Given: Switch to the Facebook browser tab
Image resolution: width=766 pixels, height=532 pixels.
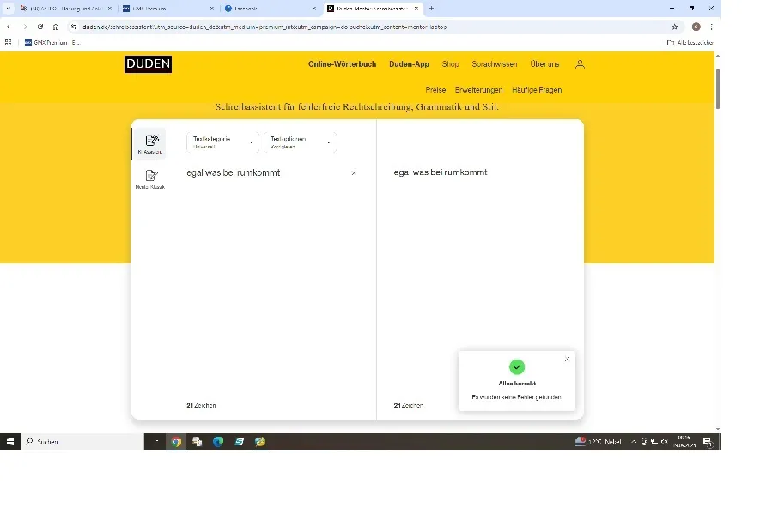Looking at the screenshot, I should [x=271, y=9].
